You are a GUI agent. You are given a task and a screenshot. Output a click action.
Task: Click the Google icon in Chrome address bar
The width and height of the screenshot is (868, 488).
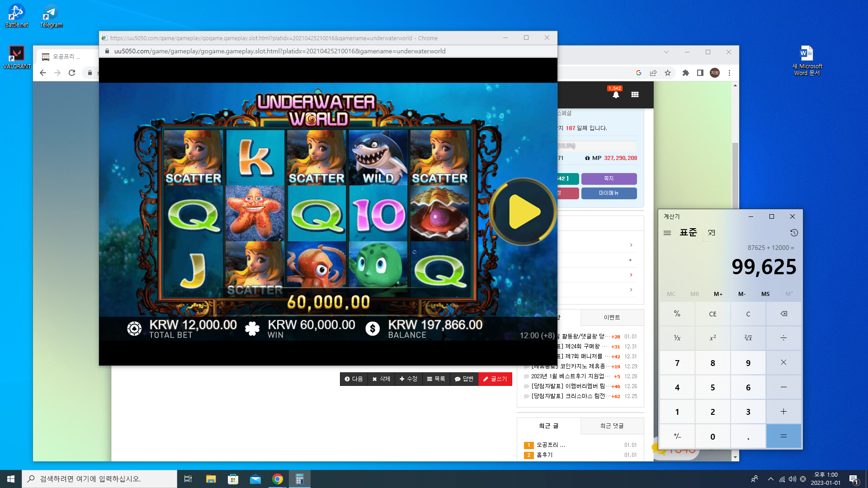[639, 73]
